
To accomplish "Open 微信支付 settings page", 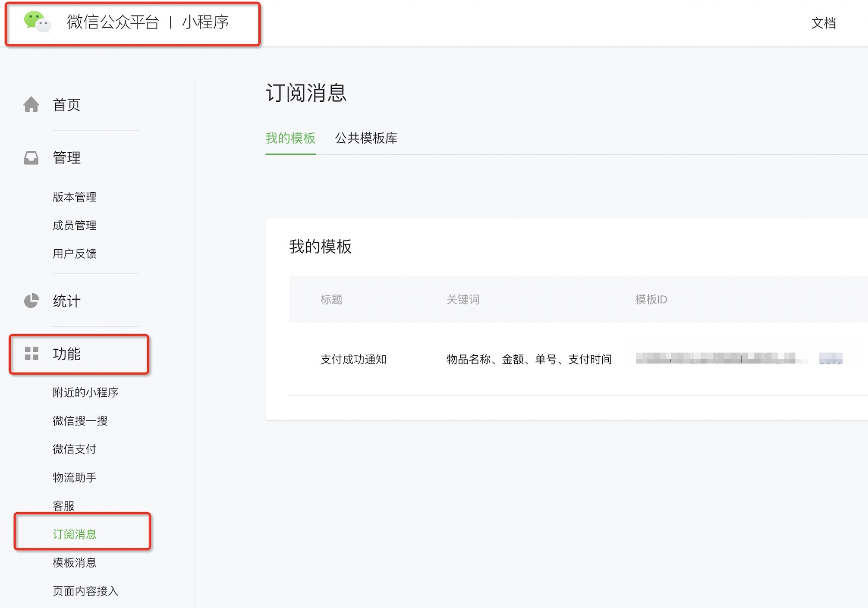I will 74,449.
